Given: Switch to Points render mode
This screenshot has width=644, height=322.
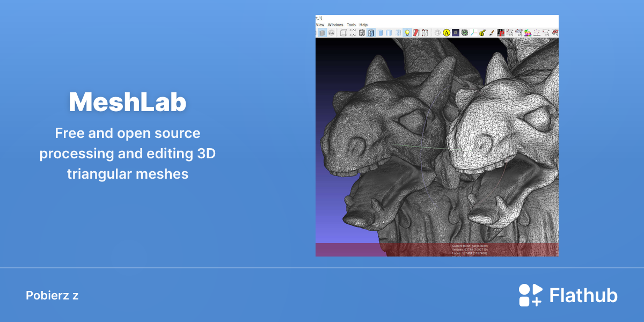Looking at the screenshot, I should coord(353,33).
